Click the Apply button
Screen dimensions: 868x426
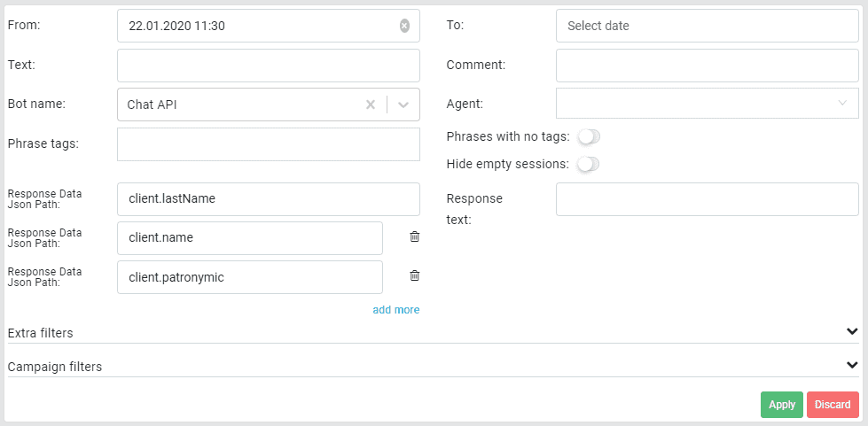point(781,404)
